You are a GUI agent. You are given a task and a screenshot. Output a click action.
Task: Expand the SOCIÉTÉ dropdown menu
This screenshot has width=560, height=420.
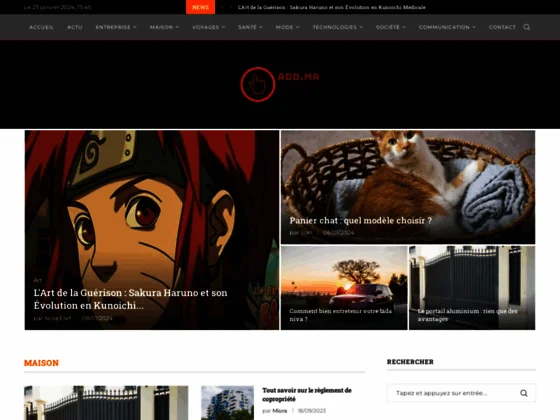pyautogui.click(x=391, y=27)
